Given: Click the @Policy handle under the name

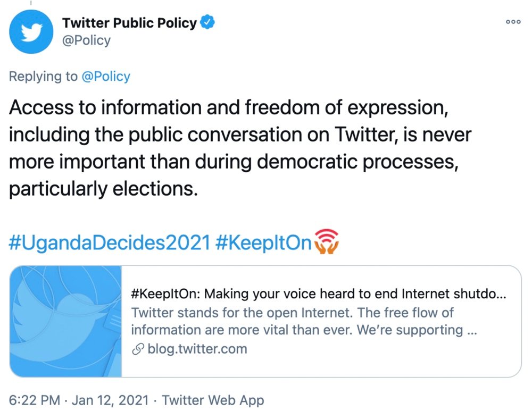Looking at the screenshot, I should click(x=86, y=40).
